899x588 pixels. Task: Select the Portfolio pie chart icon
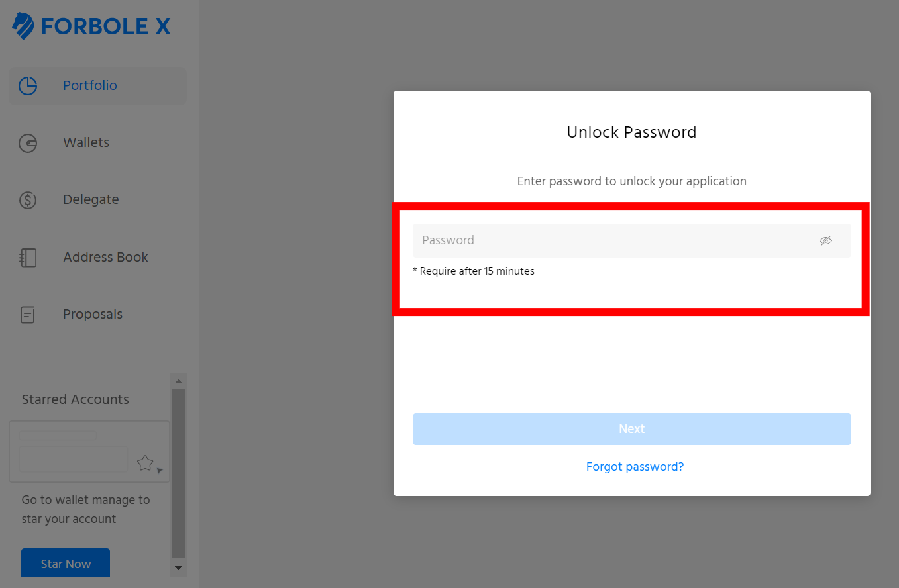28,85
